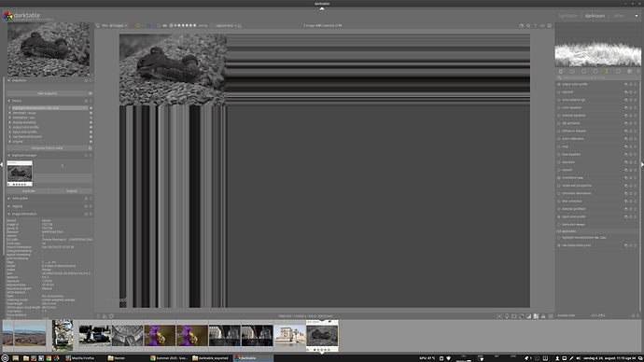Open the keyboard shortcuts icon
The height and width of the screenshot is (362, 644).
coord(542,25)
